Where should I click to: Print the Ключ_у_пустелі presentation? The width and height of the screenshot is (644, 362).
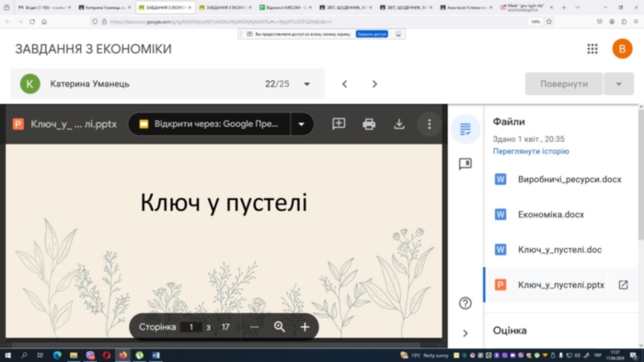[369, 123]
